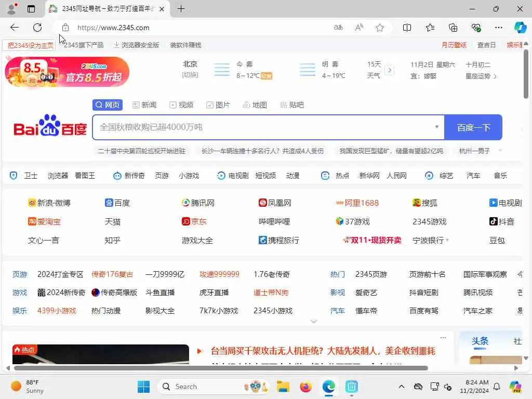The image size is (532, 399).
Task: Open the 台当局买千架攻击无人机 headline
Action: tap(323, 351)
